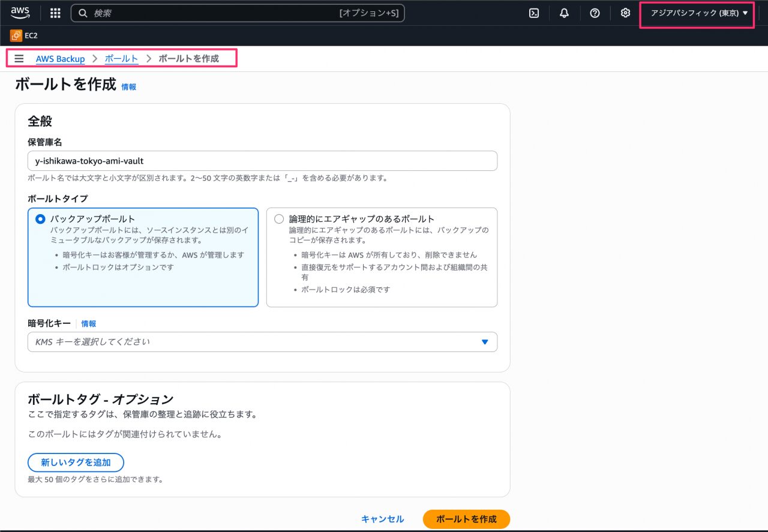Viewport: 768px width, 532px height.
Task: Open the アジアパシフィック (東京) region dropdown
Action: tap(699, 13)
